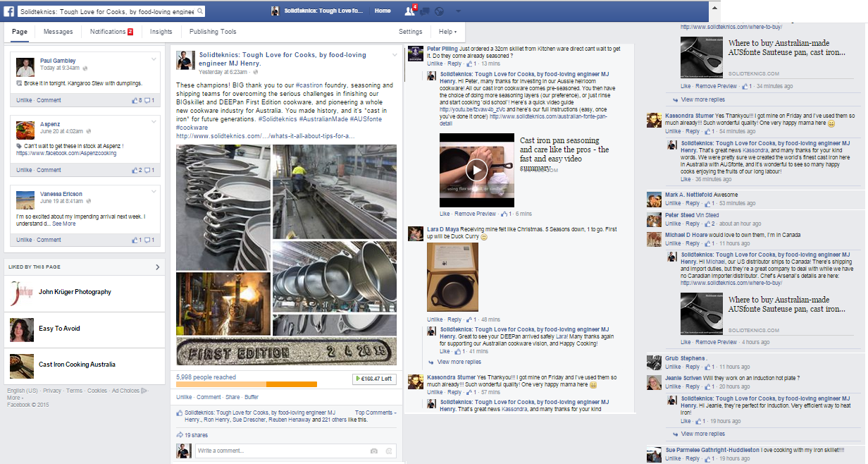The height and width of the screenshot is (464, 868).
Task: Click View more replies under Lara's comment
Action: (x=459, y=362)
